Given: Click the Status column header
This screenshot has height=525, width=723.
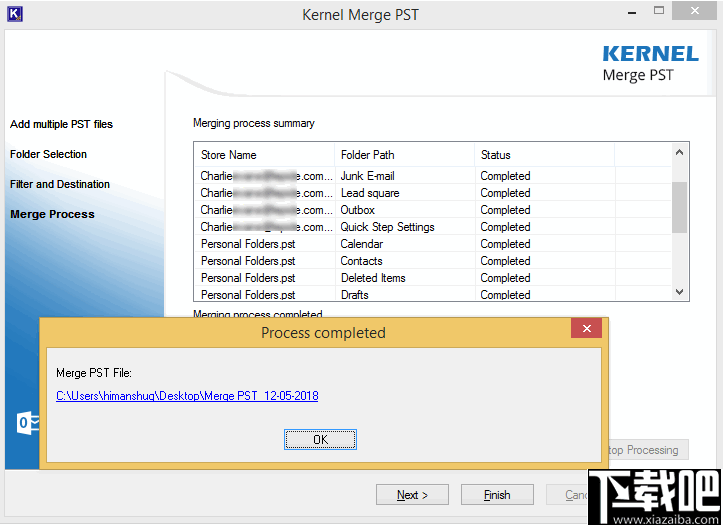Looking at the screenshot, I should click(x=545, y=155).
